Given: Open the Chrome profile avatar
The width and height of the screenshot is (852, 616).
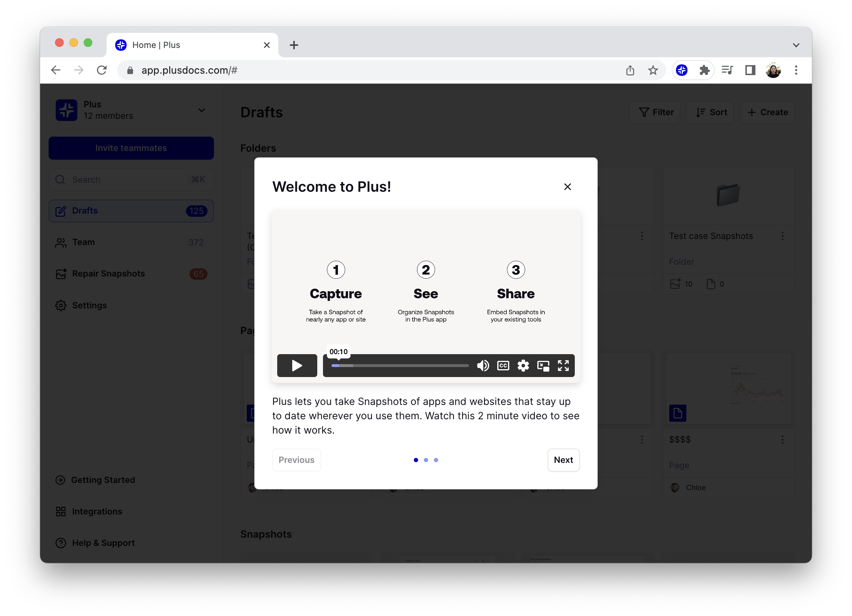Looking at the screenshot, I should click(x=773, y=70).
